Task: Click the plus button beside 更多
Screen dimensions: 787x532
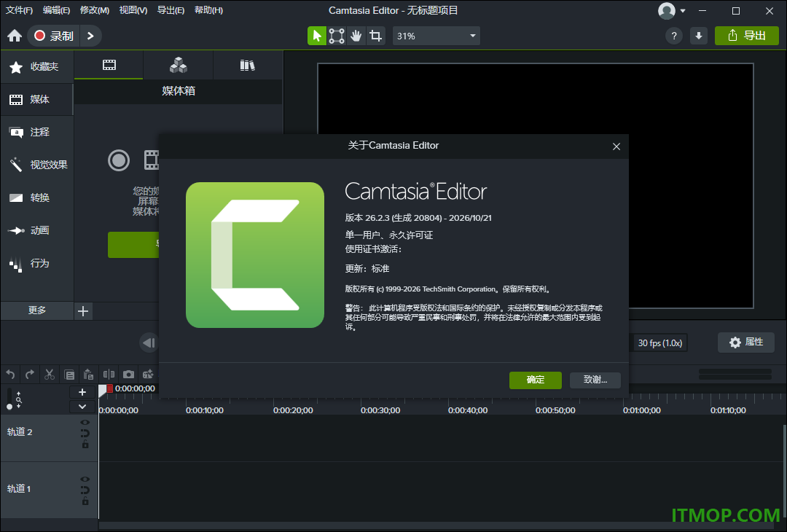Action: click(83, 311)
